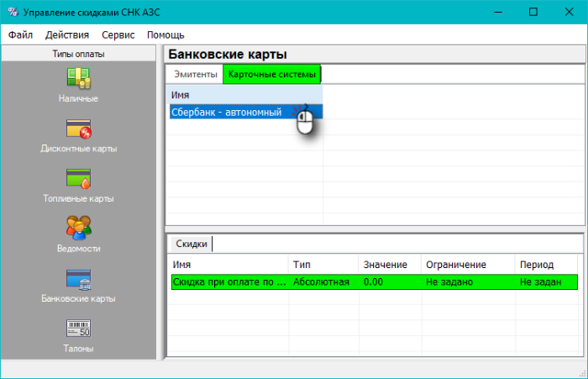
Task: Click the Наличные cash icon
Action: pyautogui.click(x=78, y=78)
